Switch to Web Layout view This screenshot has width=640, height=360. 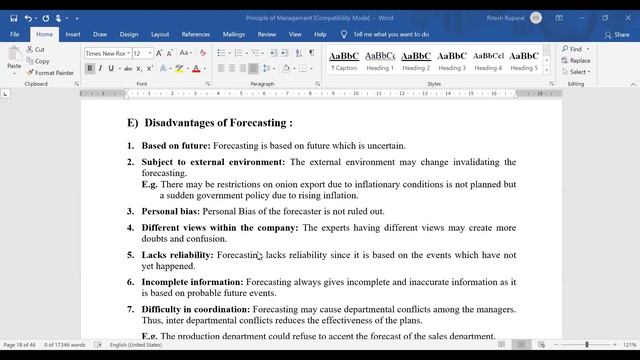(x=542, y=345)
